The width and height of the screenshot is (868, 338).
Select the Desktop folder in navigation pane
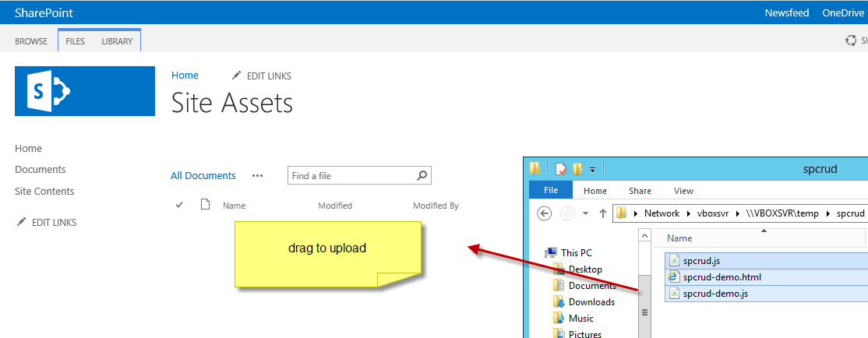click(x=584, y=269)
